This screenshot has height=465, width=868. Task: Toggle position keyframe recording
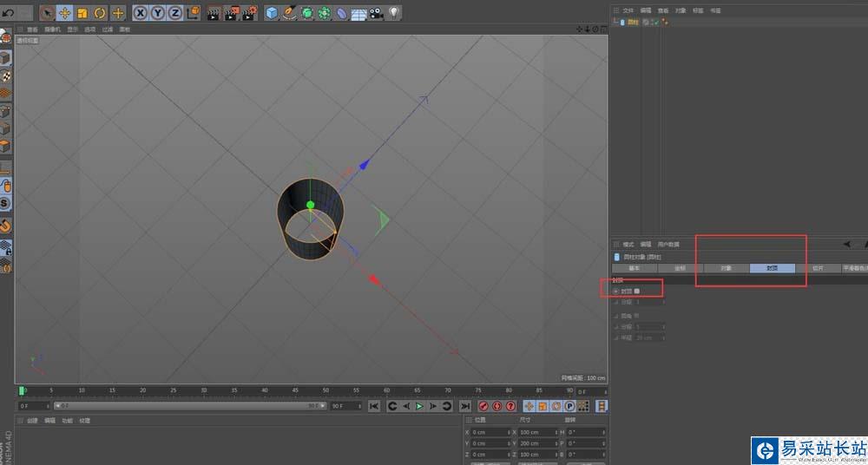point(529,406)
